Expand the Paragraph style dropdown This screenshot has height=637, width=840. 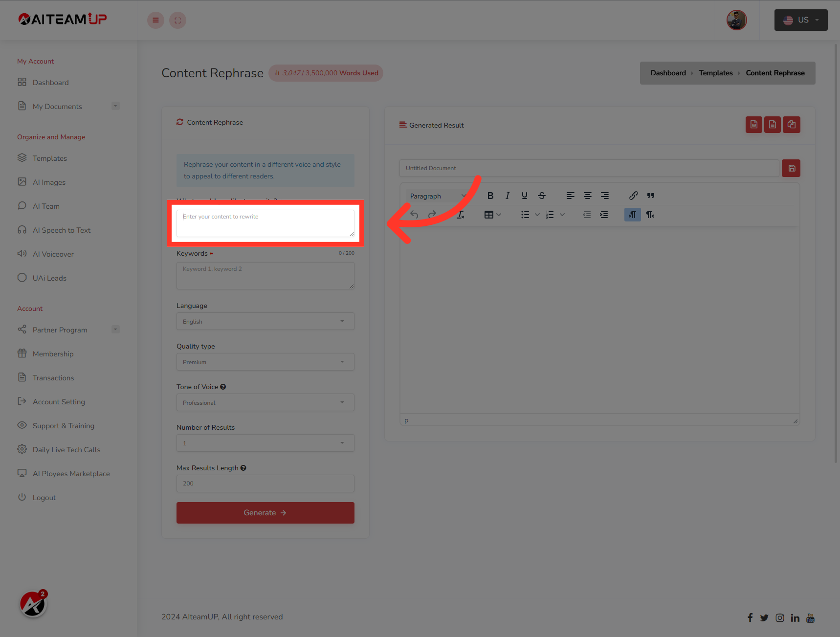pos(437,196)
